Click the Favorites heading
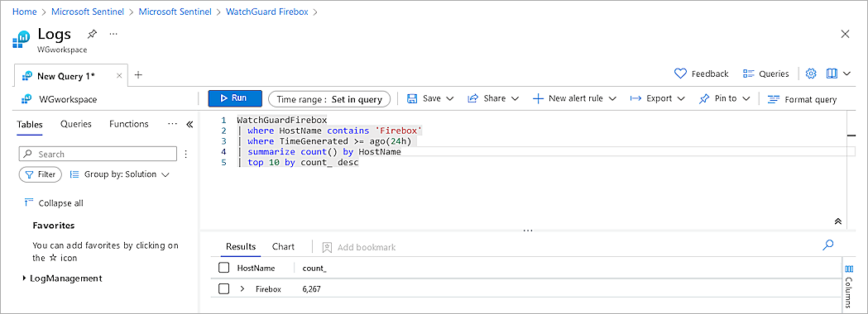Image resolution: width=868 pixels, height=314 pixels. 54,225
